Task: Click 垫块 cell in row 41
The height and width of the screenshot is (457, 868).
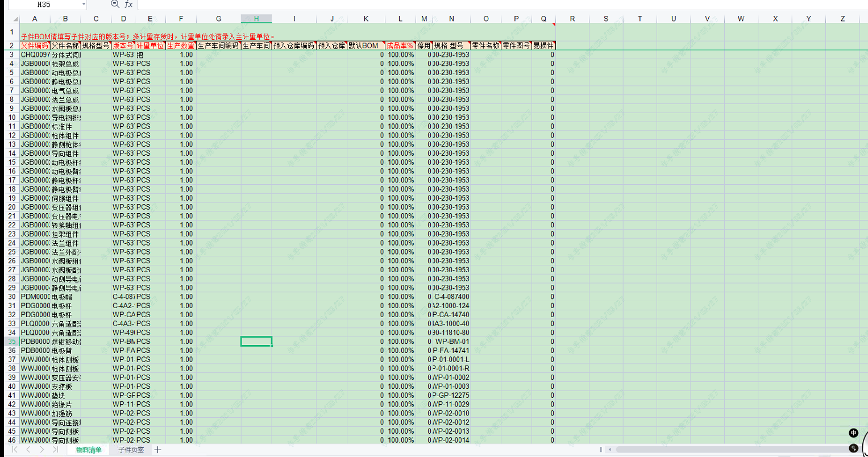Action: (65, 395)
